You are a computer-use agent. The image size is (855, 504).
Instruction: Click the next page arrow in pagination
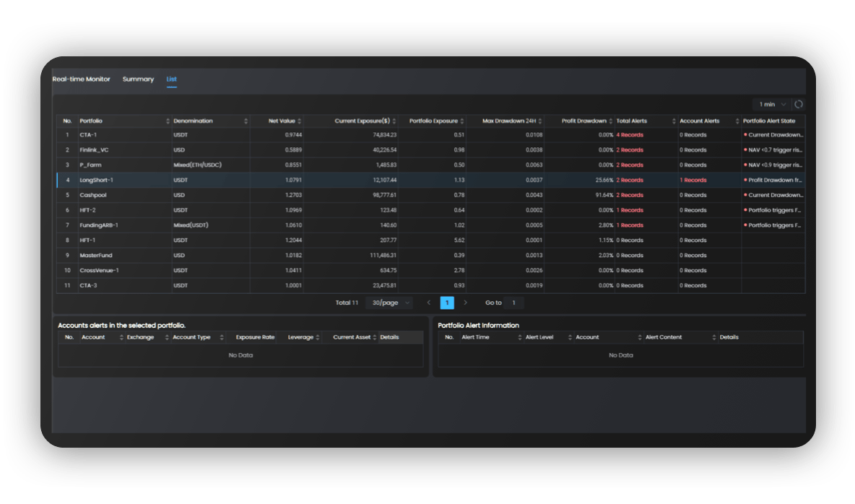(466, 303)
